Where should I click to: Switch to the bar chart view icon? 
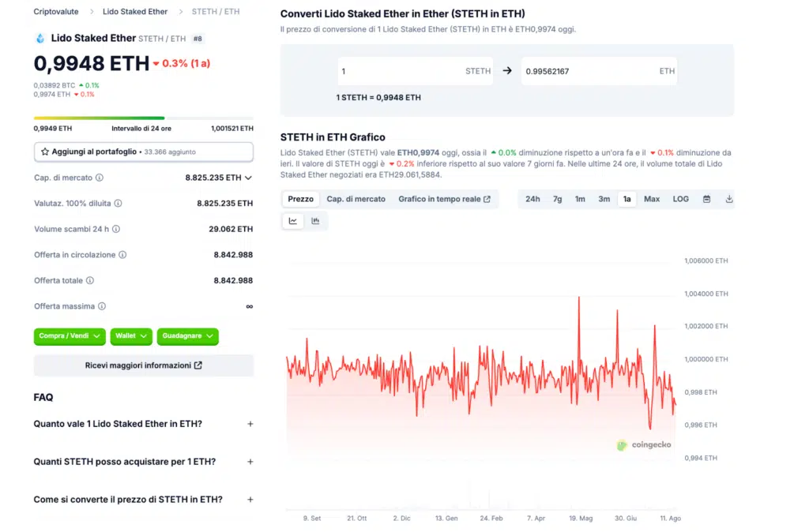coord(315,221)
